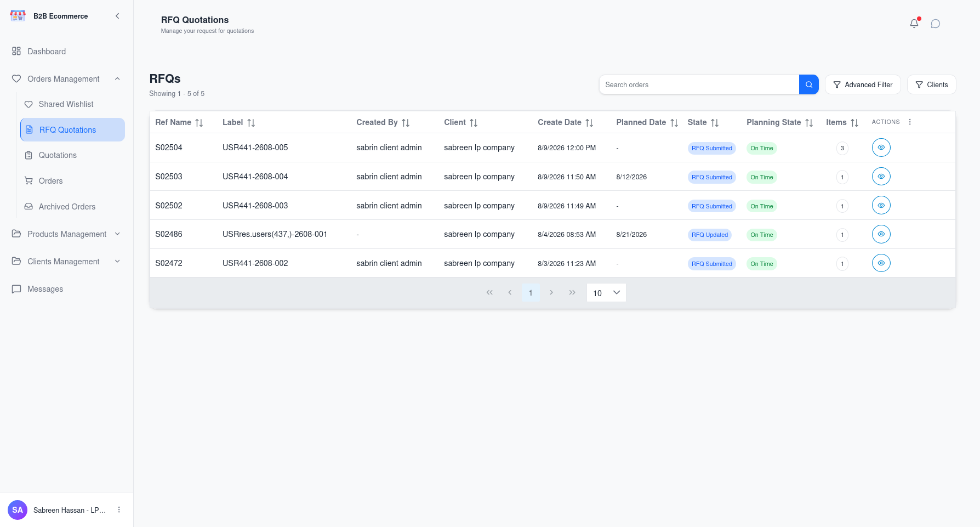The width and height of the screenshot is (980, 527).
Task: Click the RFQ Updated state badge
Action: point(710,235)
